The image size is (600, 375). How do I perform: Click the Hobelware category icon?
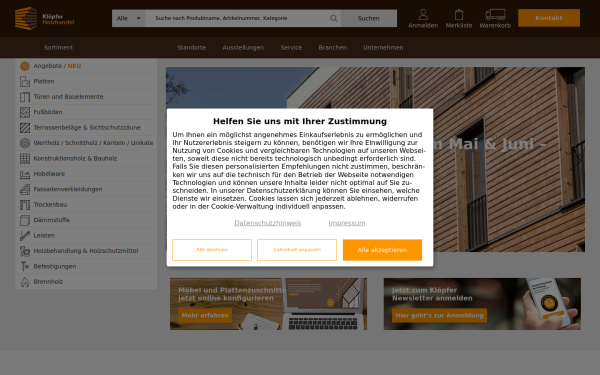(x=25, y=174)
